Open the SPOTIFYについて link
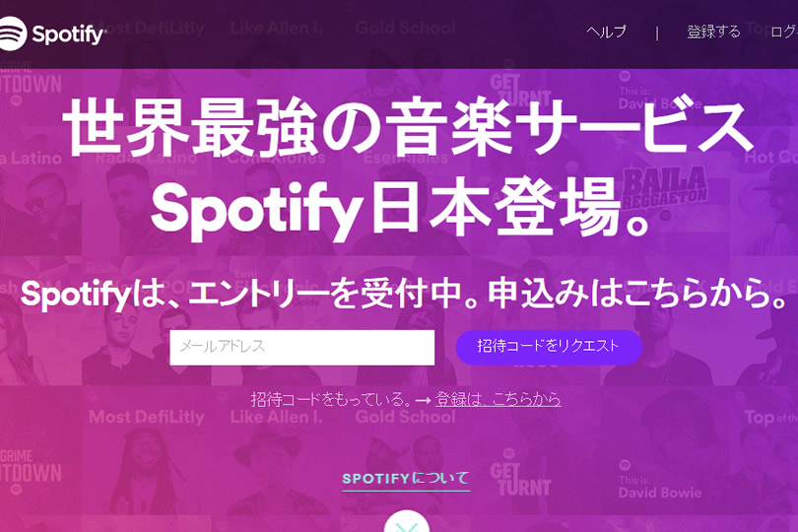 (406, 479)
